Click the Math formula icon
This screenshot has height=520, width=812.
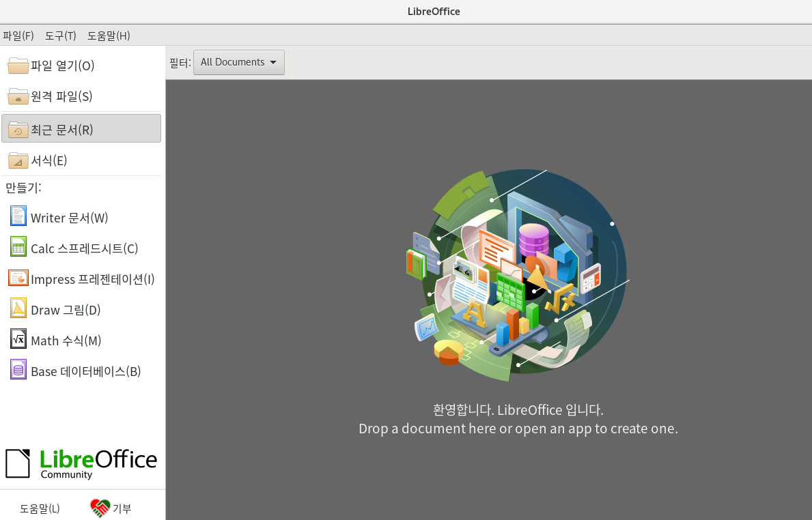(x=18, y=339)
